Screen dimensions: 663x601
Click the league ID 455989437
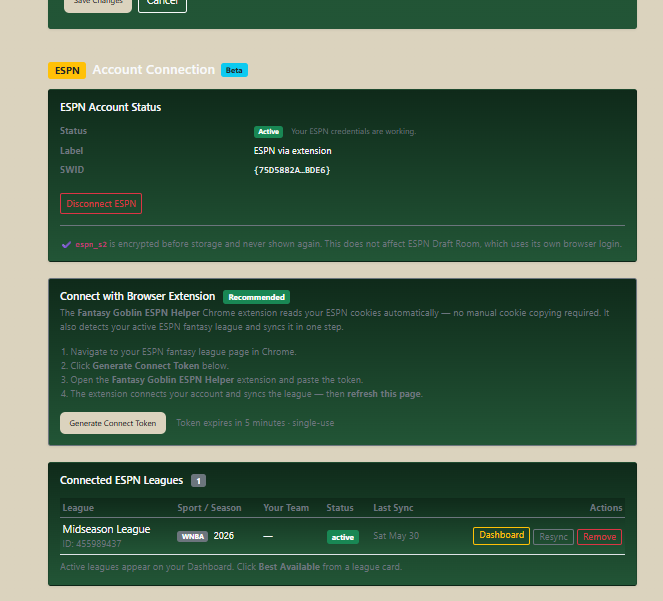pyautogui.click(x=92, y=543)
